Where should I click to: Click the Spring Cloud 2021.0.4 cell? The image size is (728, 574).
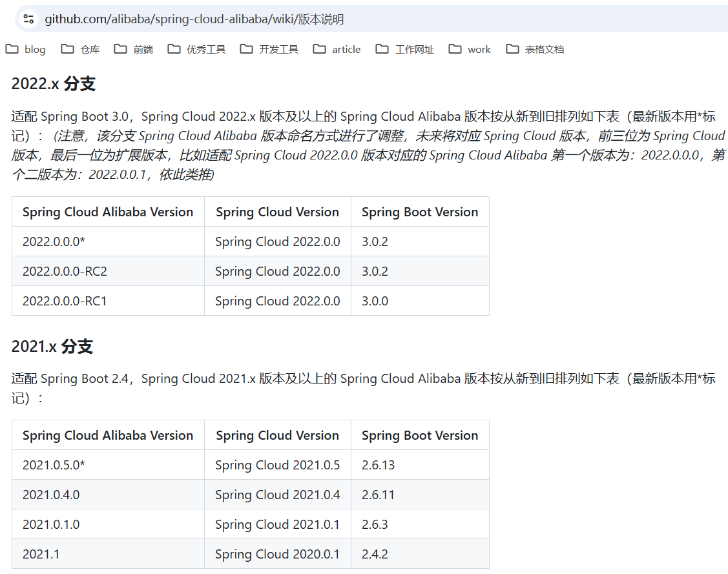tap(277, 495)
